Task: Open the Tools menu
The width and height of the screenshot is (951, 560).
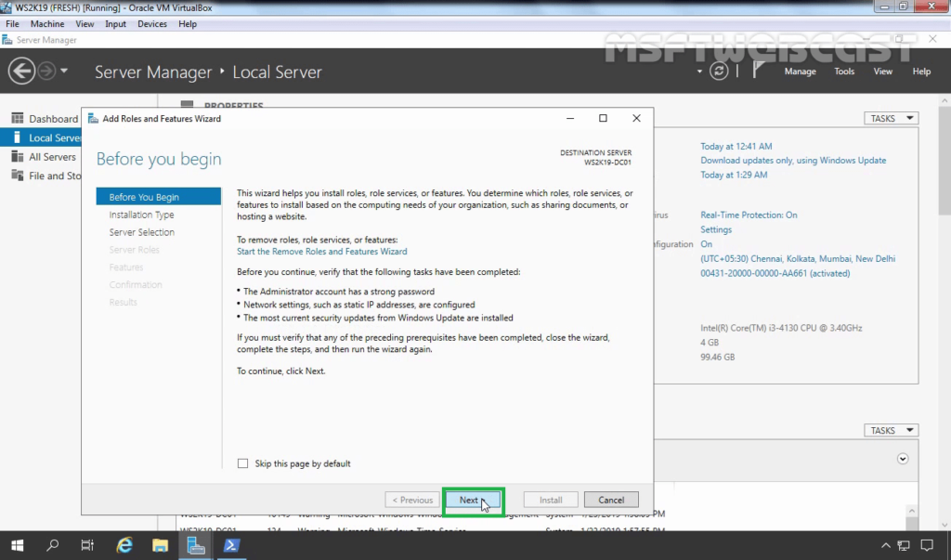Action: pos(844,72)
